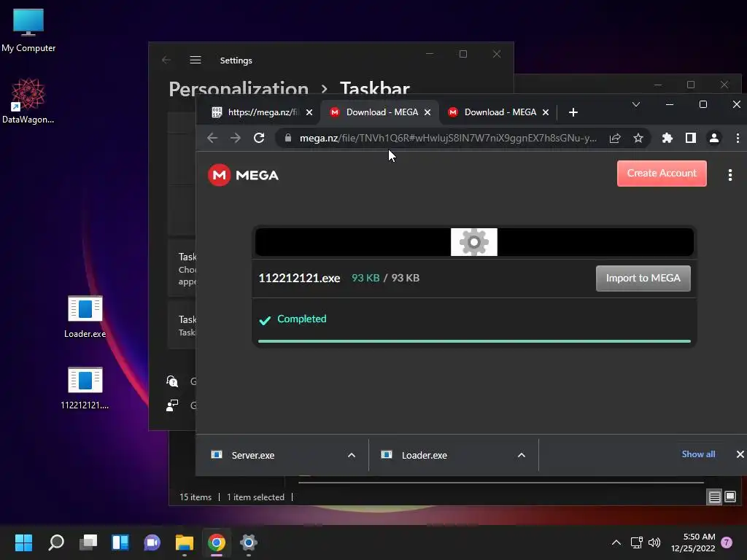The height and width of the screenshot is (560, 747).
Task: Open the clock showing 5:50 AM
Action: (693, 542)
